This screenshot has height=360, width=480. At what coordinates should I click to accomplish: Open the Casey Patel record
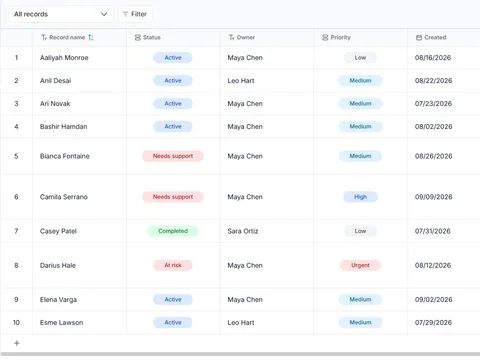coord(58,231)
